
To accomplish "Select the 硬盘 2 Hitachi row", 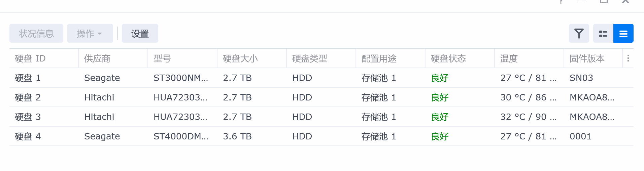I will coord(321,97).
